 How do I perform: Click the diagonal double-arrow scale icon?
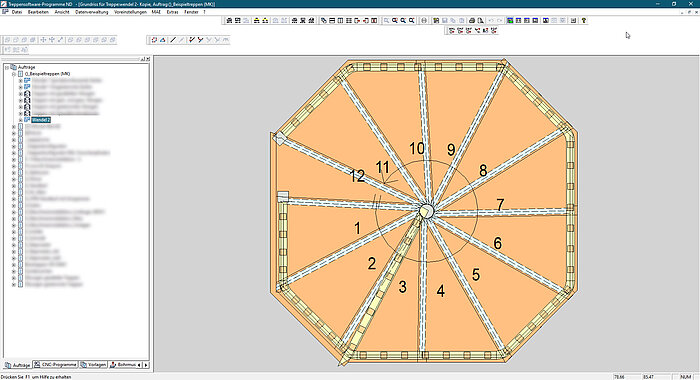pyautogui.click(x=61, y=40)
